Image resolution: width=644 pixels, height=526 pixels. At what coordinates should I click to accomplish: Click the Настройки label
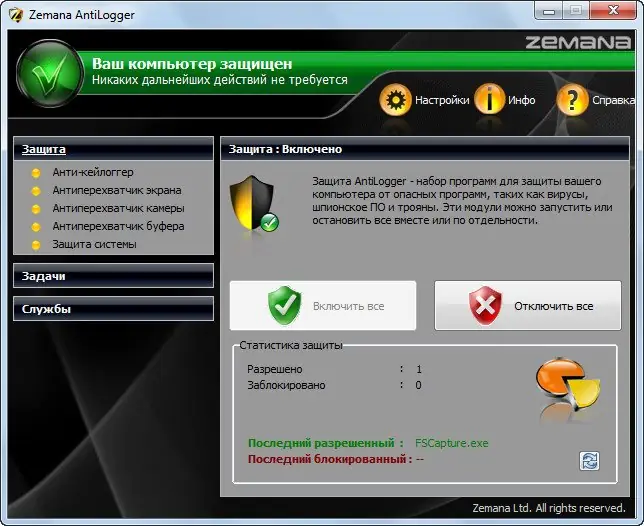point(442,100)
